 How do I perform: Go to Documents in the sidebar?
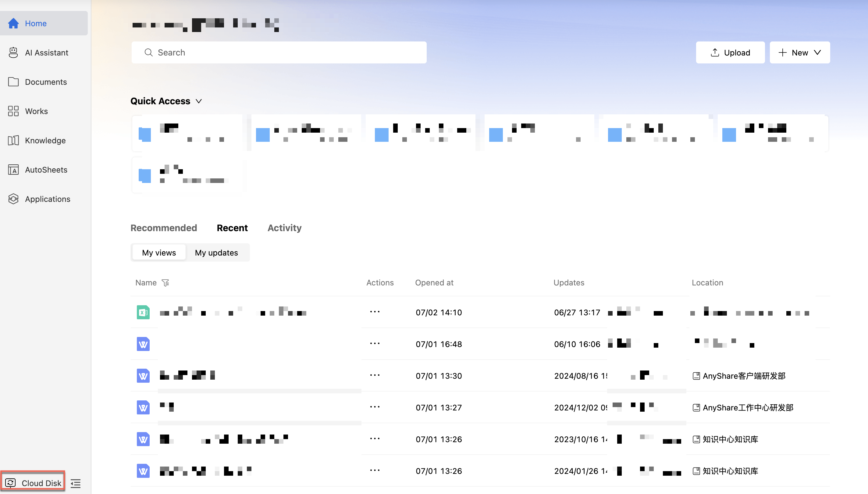(46, 82)
